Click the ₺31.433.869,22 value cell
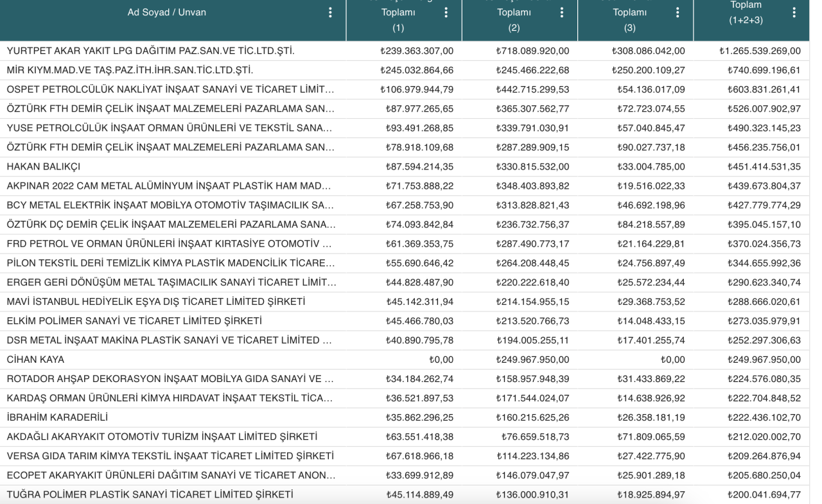This screenshot has width=822, height=504. click(651, 379)
